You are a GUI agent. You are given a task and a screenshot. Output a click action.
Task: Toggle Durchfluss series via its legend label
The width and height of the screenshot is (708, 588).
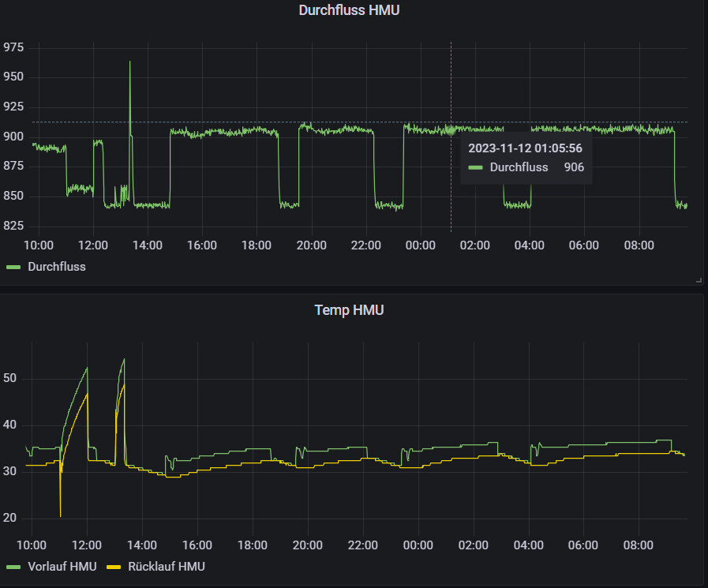(57, 267)
